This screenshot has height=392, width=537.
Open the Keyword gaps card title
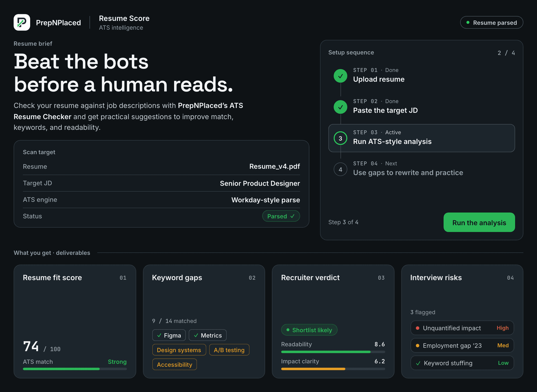[177, 277]
